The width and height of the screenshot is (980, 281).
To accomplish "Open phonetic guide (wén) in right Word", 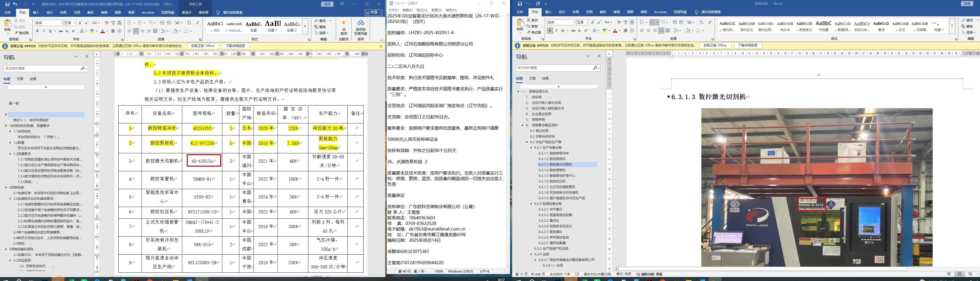I will 625,22.
